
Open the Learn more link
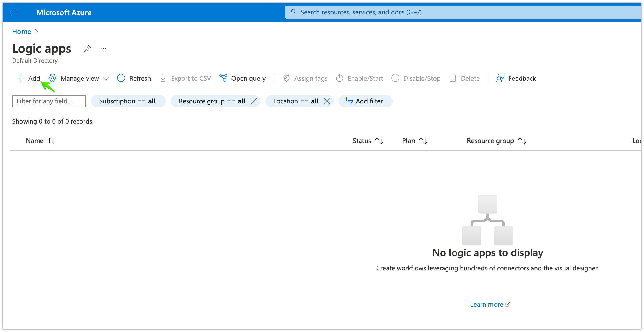pos(490,304)
